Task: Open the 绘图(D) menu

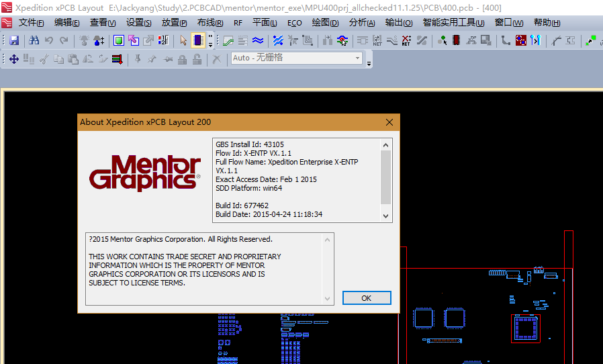Action: pos(325,23)
